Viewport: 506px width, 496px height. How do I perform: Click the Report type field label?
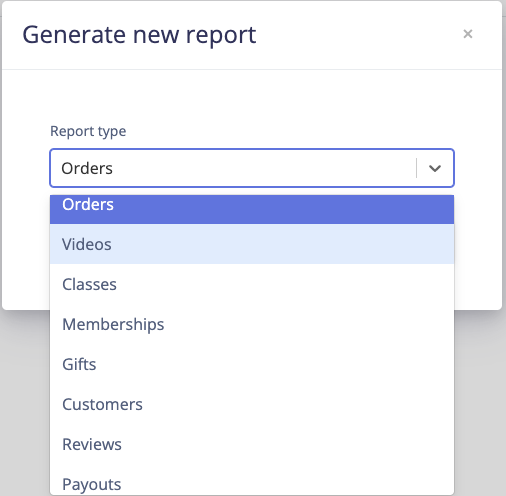tap(88, 131)
